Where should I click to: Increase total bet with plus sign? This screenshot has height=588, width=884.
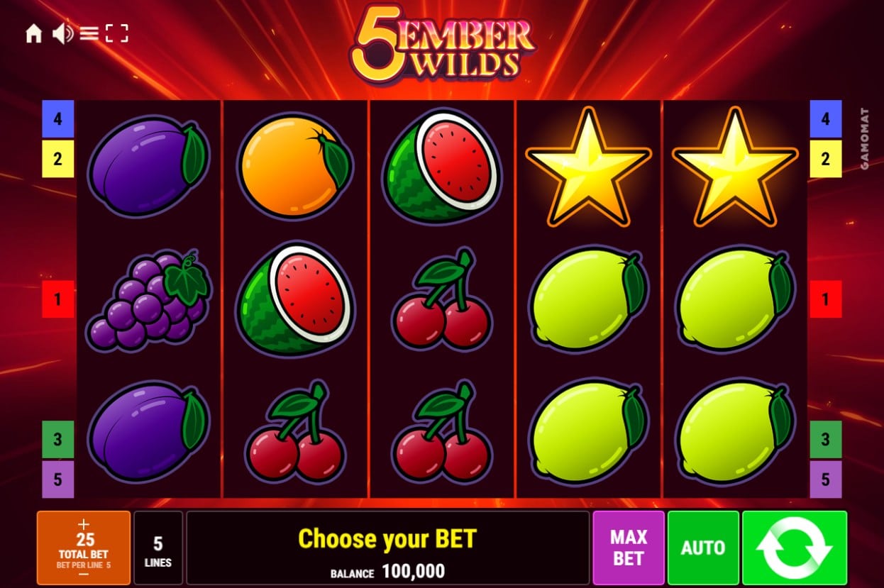[x=84, y=525]
